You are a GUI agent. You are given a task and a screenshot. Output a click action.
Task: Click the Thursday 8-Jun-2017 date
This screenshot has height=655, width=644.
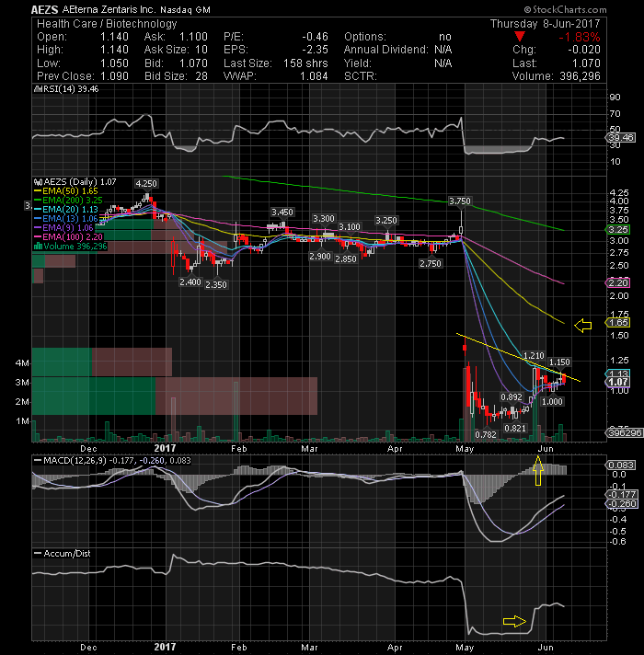click(545, 24)
